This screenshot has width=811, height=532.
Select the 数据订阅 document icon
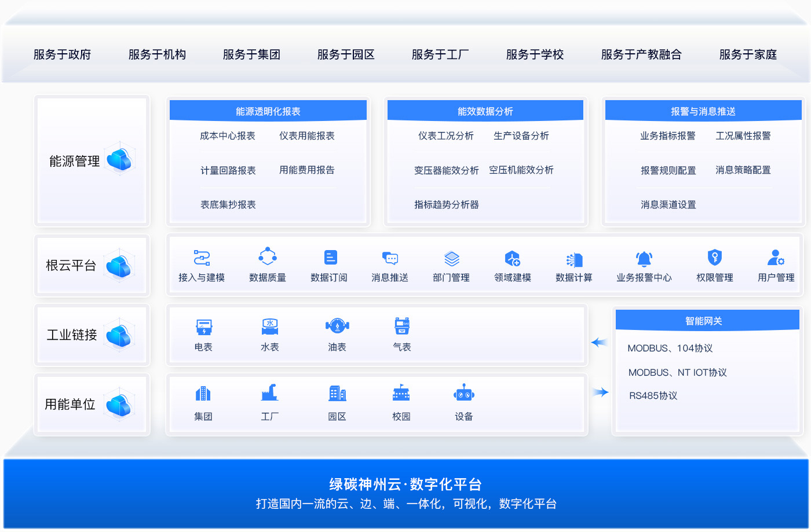tap(330, 257)
